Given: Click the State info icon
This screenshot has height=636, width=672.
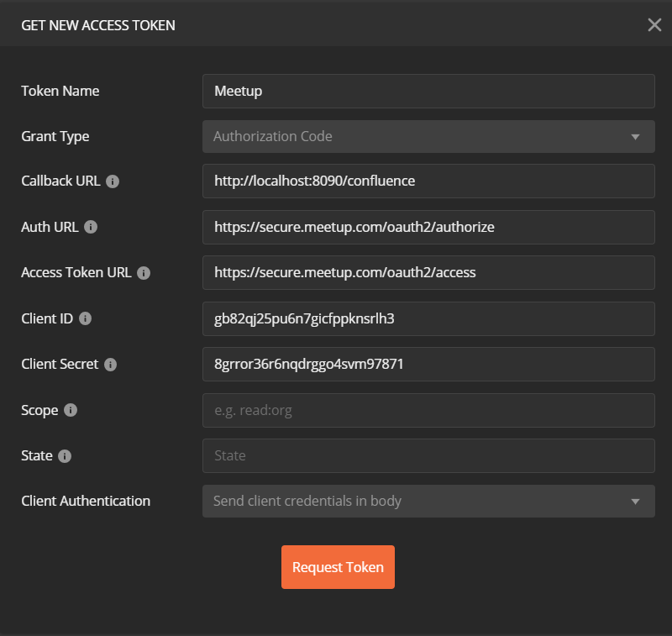Looking at the screenshot, I should [65, 456].
